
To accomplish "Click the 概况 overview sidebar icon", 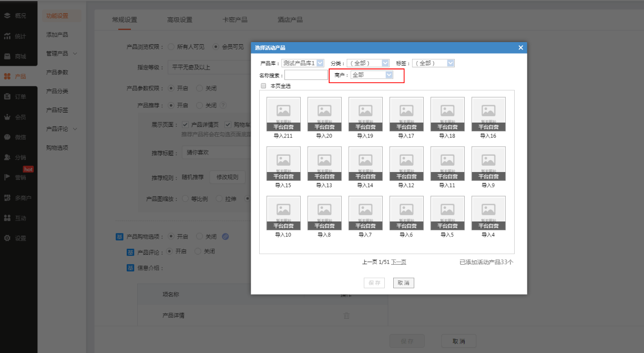I will (x=7, y=16).
